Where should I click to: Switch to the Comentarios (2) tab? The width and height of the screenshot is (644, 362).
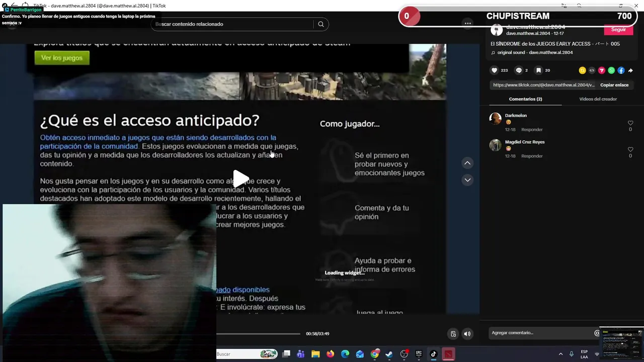coord(525,99)
